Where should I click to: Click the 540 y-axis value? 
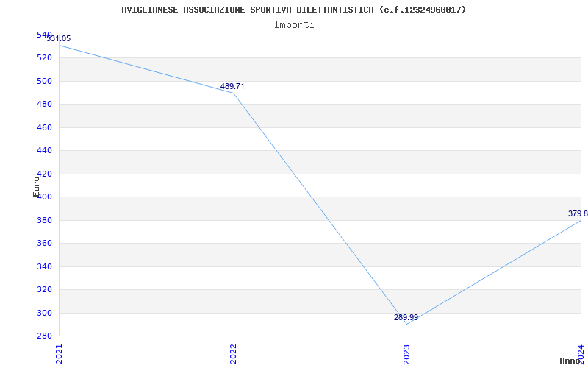tap(44, 35)
